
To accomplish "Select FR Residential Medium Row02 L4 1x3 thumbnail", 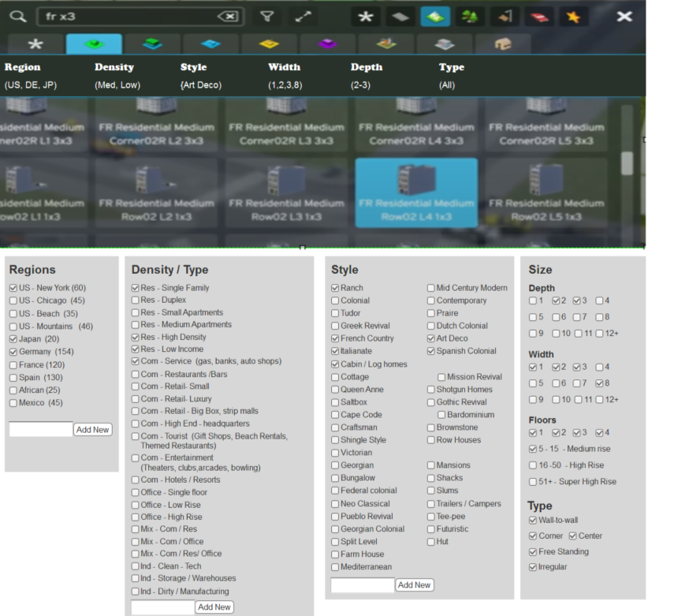I will (416, 192).
